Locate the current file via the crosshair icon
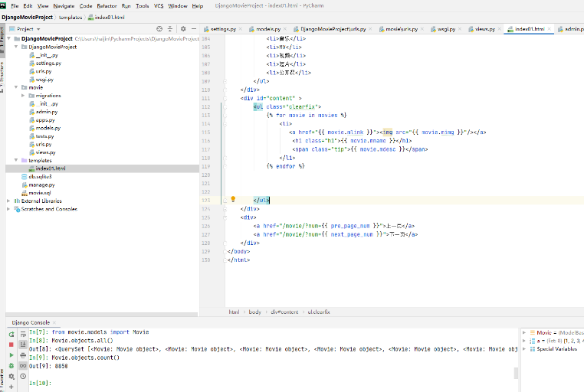 click(x=159, y=28)
